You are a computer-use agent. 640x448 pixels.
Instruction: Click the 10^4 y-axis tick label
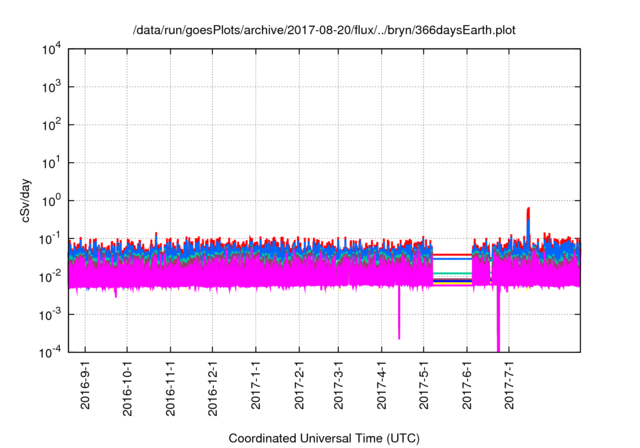click(52, 49)
